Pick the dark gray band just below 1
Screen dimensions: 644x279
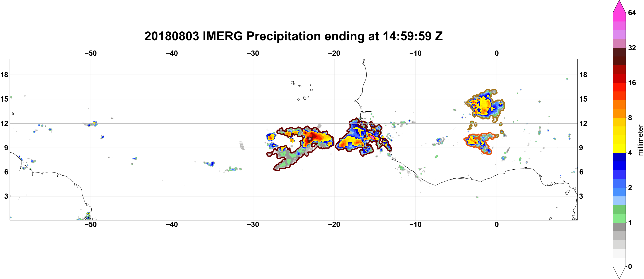point(619,227)
